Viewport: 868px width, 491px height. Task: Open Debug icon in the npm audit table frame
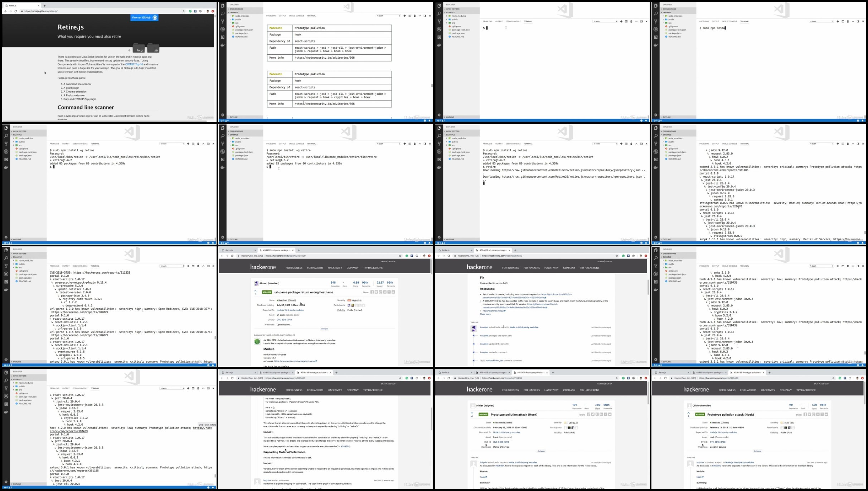[x=223, y=29]
